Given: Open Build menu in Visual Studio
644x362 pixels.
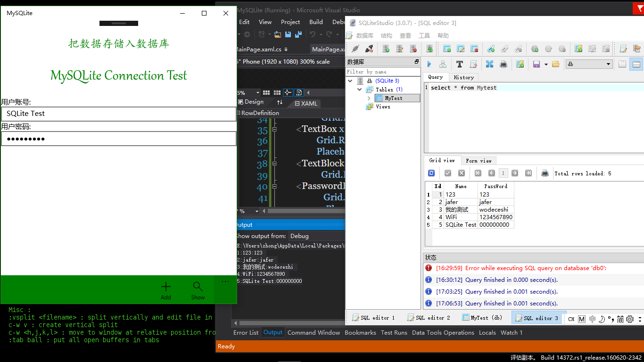Looking at the screenshot, I should [316, 22].
